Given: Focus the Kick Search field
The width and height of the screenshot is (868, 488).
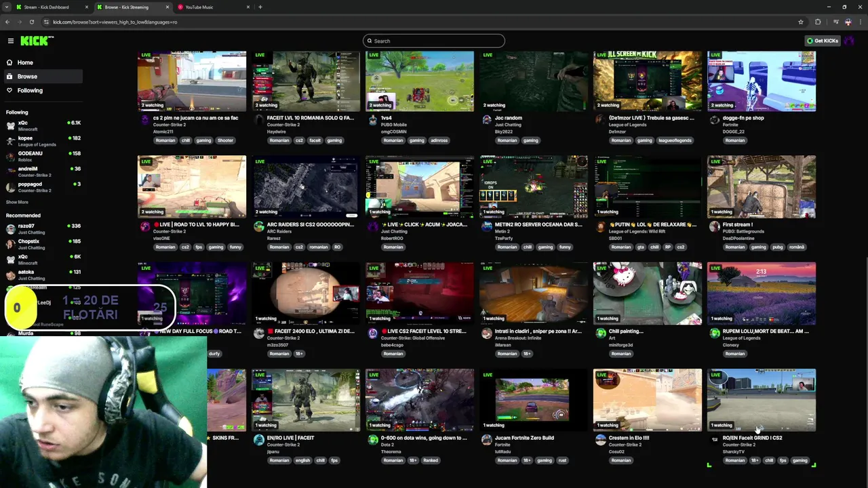Looking at the screenshot, I should [434, 41].
